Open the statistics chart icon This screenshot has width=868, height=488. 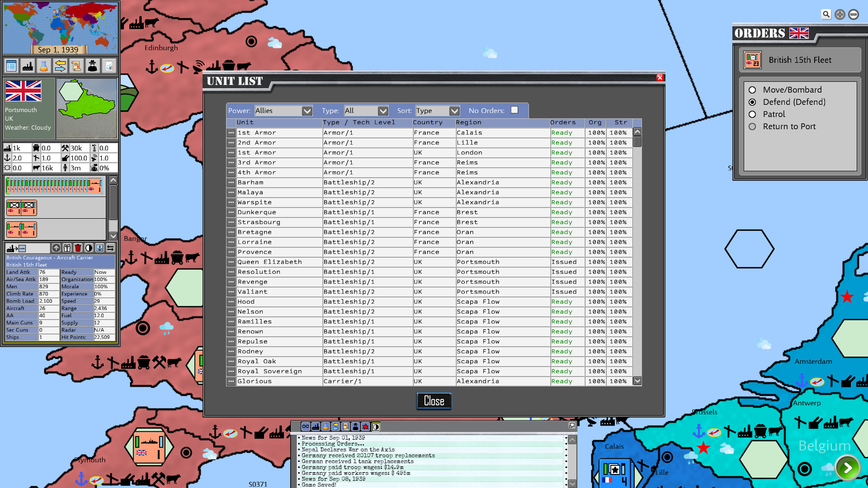[x=109, y=66]
